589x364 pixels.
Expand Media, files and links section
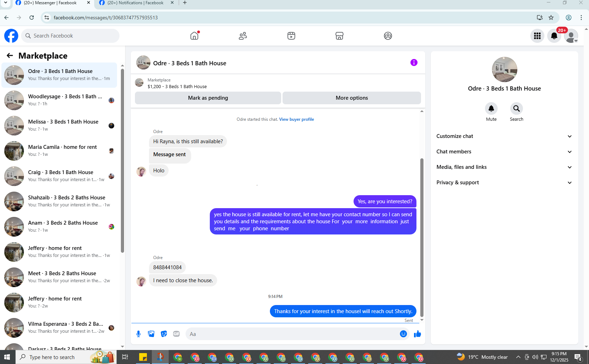tap(504, 167)
